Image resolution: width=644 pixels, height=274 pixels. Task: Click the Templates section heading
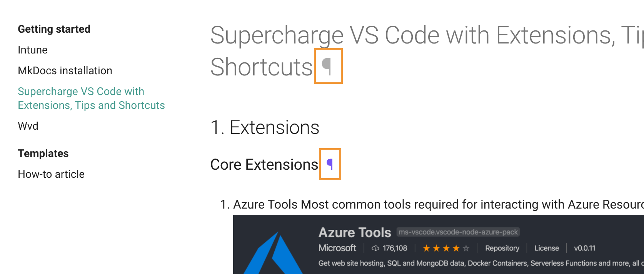click(43, 154)
